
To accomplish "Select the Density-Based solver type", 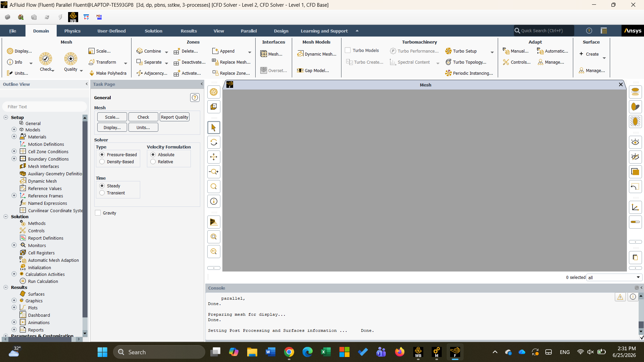I will pos(102,162).
